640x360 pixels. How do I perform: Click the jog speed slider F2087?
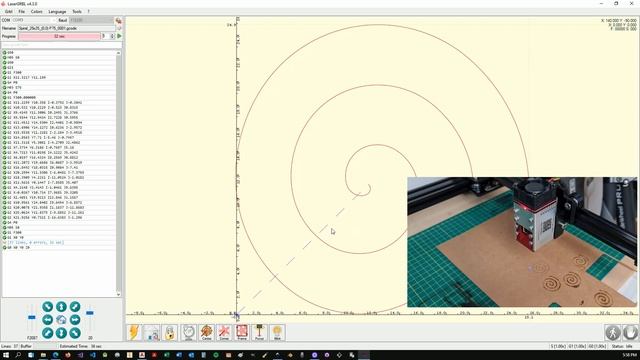32,318
